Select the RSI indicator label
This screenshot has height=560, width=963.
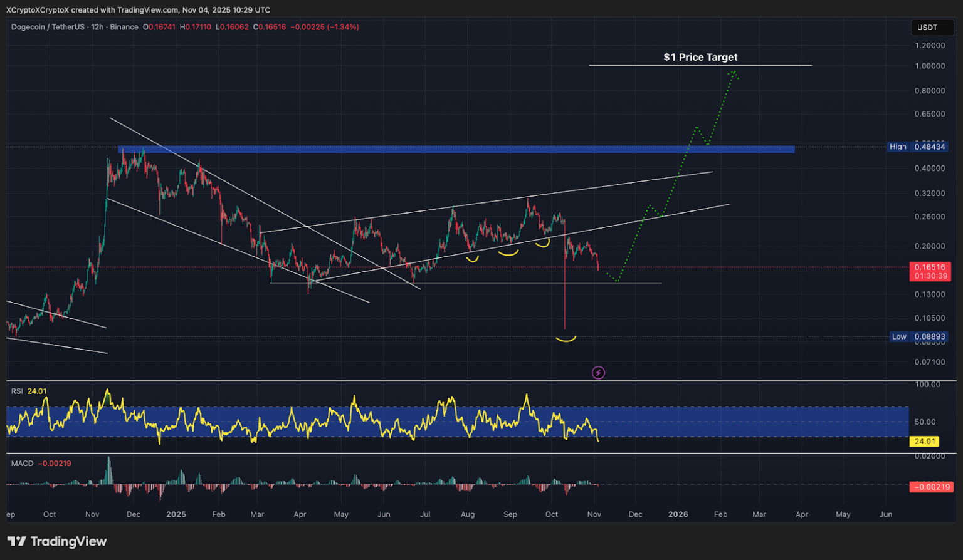[x=17, y=391]
